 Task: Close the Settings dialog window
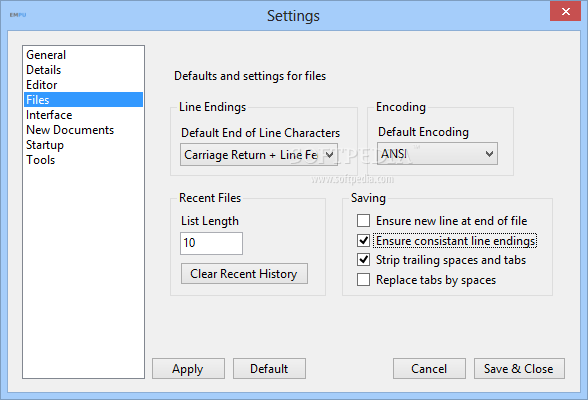click(565, 11)
